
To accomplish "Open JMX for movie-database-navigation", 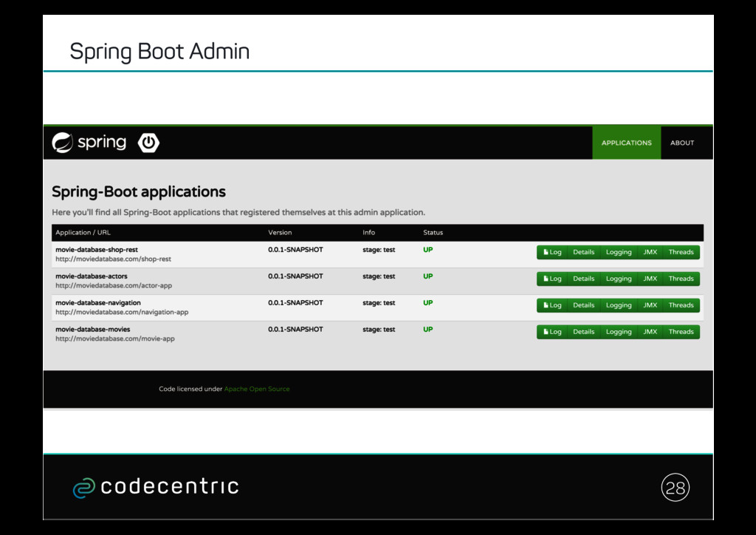I will pos(650,305).
